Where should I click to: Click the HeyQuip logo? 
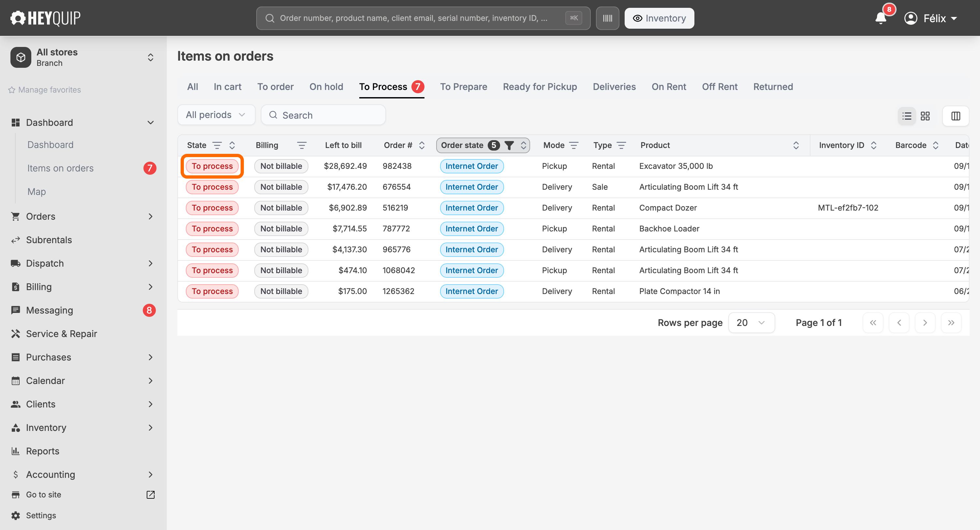click(x=45, y=18)
